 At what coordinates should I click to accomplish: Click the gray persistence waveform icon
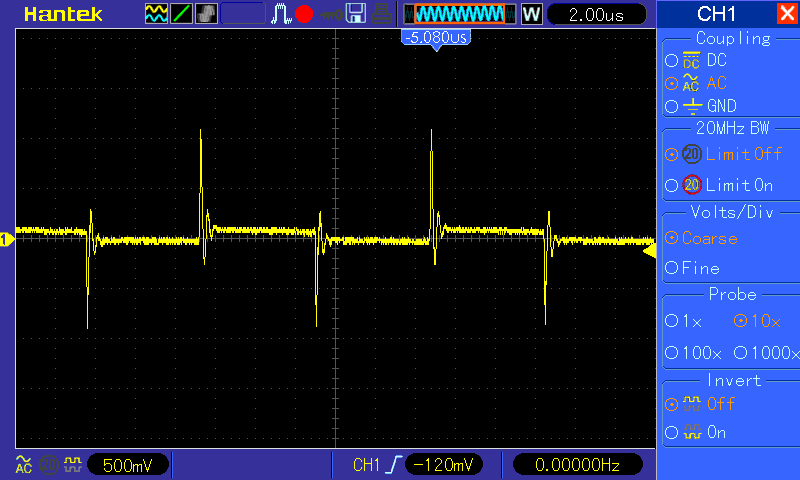206,14
